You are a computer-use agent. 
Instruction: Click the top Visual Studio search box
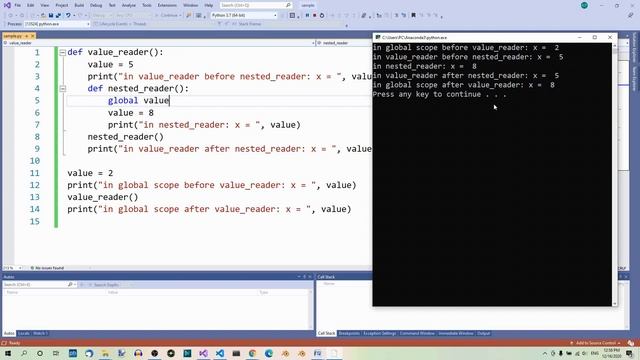(x=256, y=5)
